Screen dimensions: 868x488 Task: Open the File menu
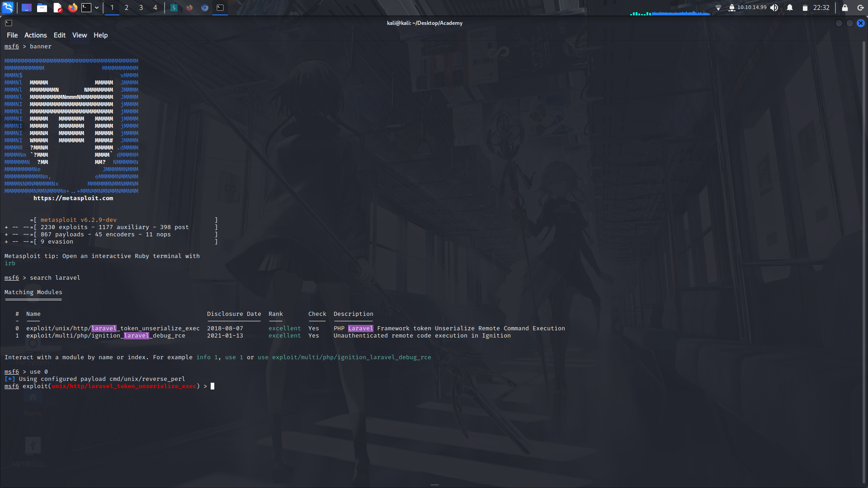pos(12,35)
